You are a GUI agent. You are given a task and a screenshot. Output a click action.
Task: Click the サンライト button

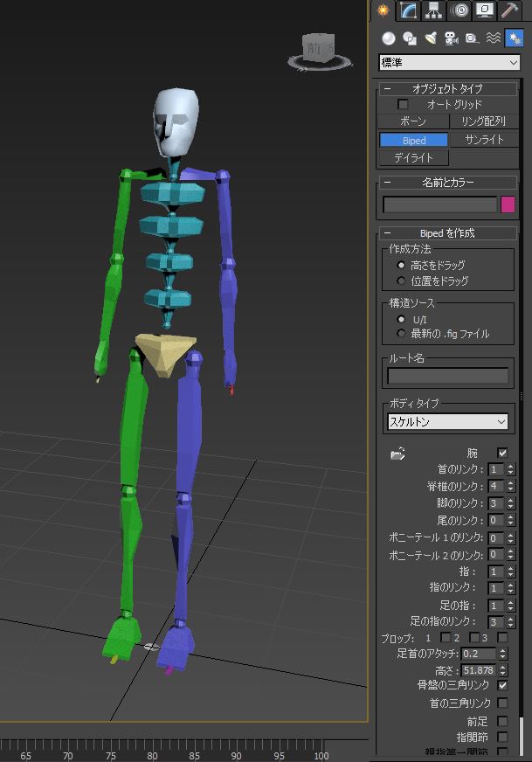[484, 140]
